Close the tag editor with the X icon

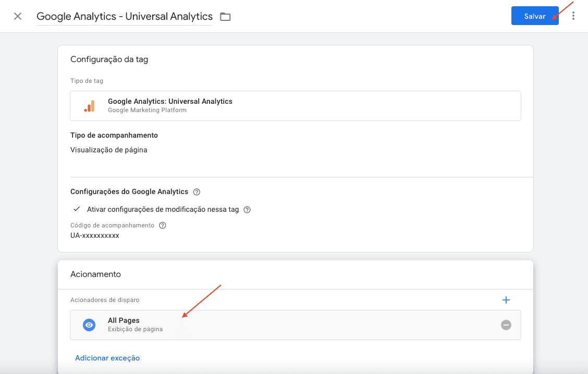click(18, 16)
